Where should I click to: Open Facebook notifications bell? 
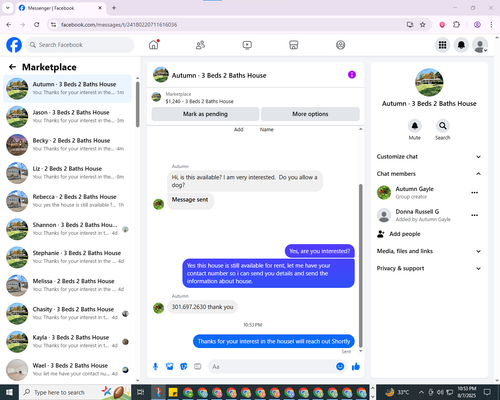point(461,45)
